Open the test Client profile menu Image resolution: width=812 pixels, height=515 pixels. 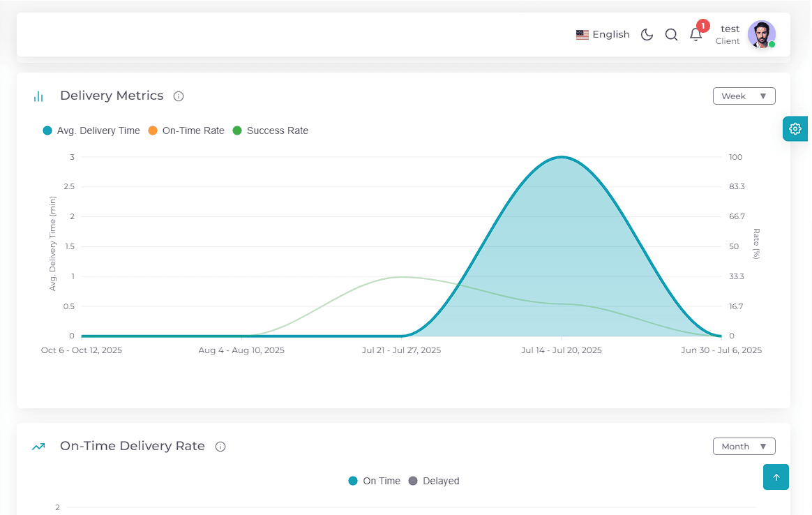730,35
